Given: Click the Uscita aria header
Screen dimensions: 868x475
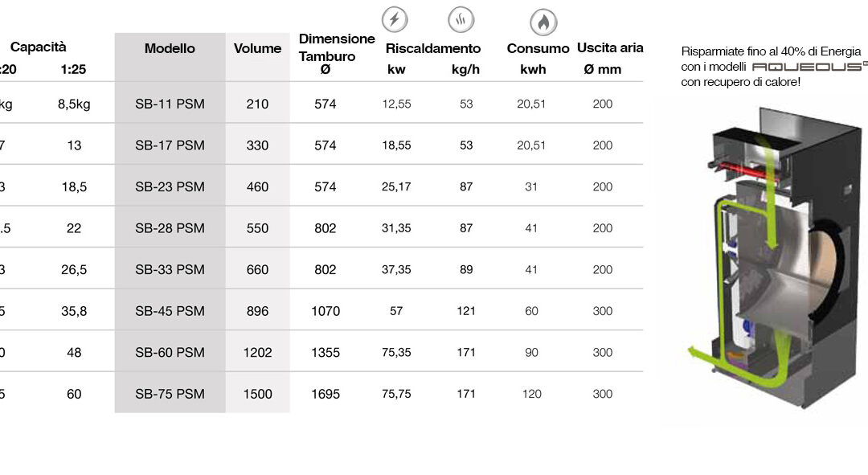Looking at the screenshot, I should [x=610, y=48].
